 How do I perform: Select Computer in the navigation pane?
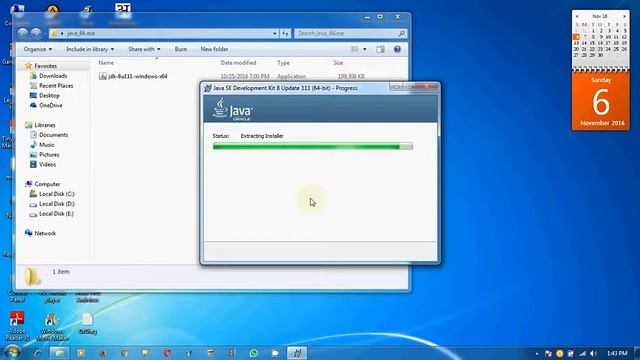click(42, 184)
